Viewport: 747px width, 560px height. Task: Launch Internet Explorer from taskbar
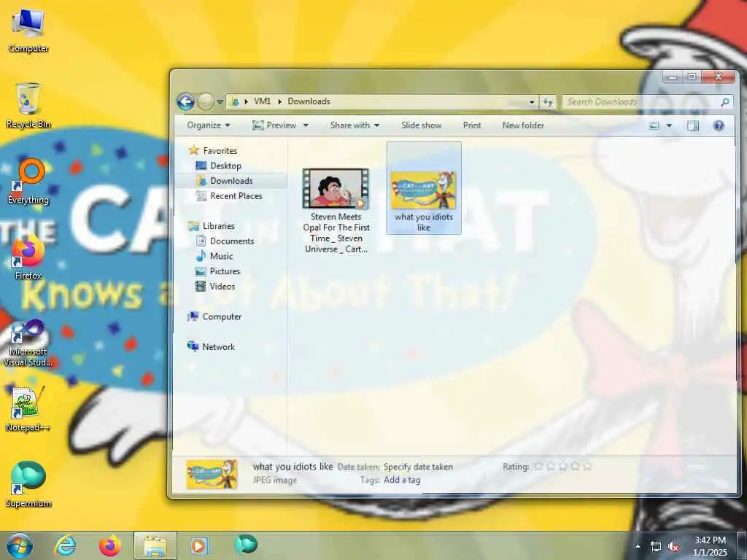pyautogui.click(x=65, y=545)
